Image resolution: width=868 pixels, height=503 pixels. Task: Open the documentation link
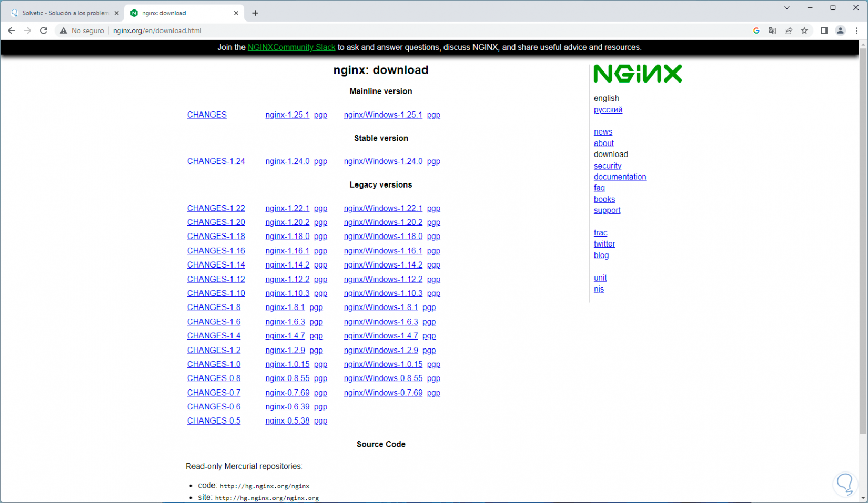click(x=620, y=177)
